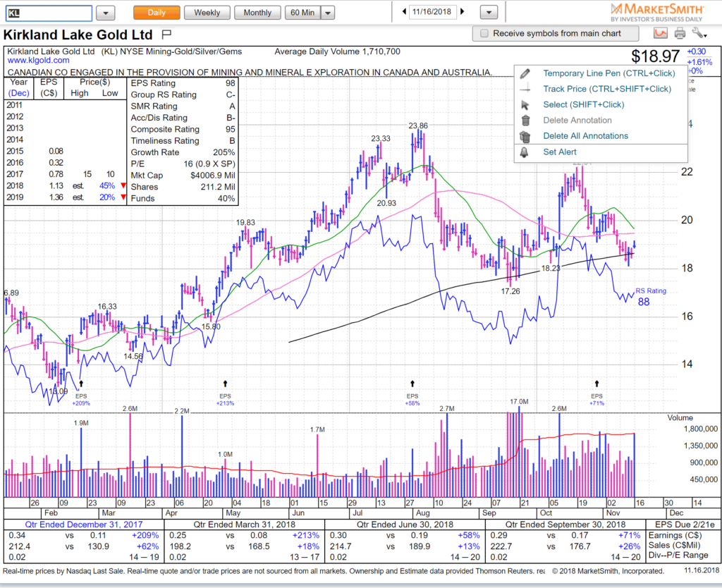Click the $18.97 current price

(655, 56)
